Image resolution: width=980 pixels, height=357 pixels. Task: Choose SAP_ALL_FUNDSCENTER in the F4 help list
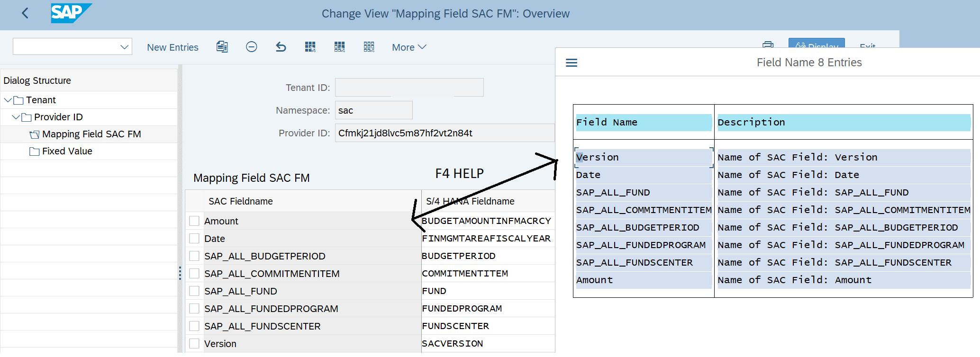644,262
